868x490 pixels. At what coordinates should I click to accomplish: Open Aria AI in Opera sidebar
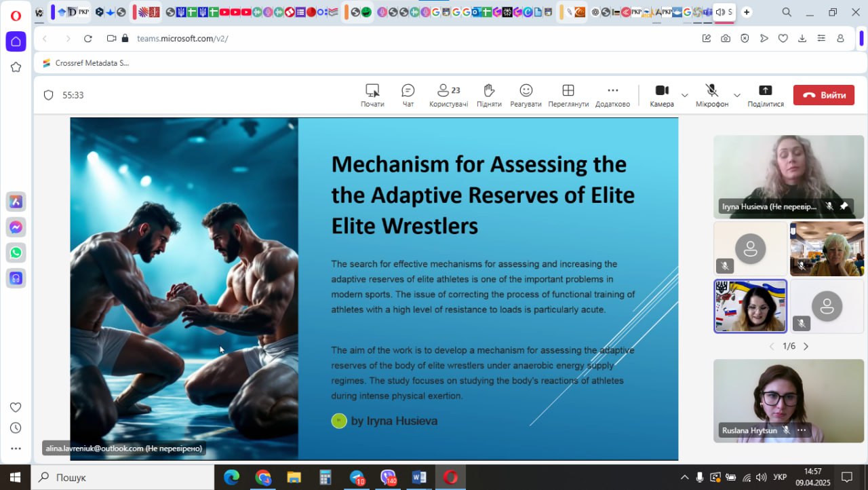pos(16,202)
